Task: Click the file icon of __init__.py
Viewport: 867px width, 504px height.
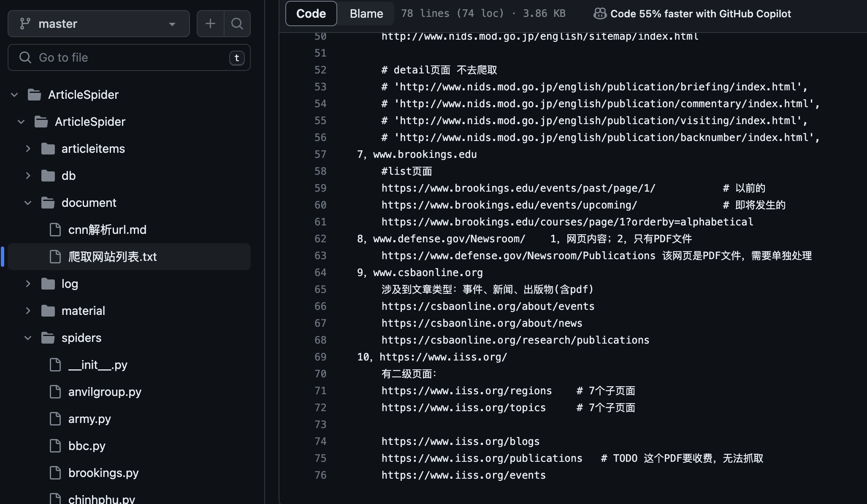Action: tap(55, 365)
